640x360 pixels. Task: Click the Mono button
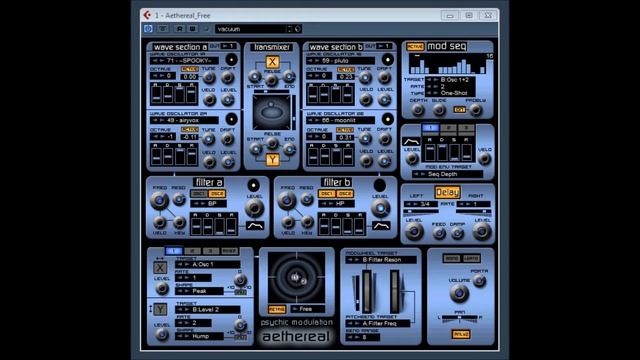click(x=452, y=258)
